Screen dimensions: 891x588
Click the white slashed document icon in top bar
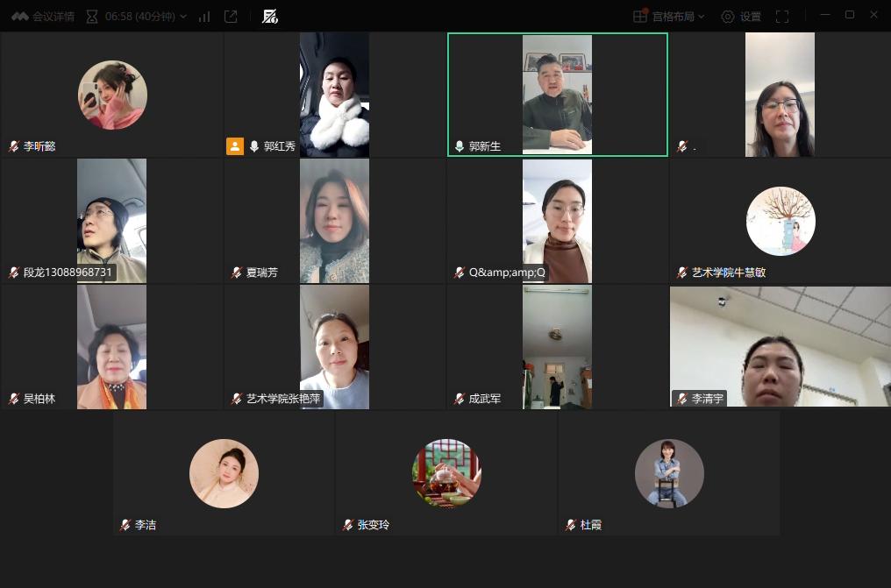pos(270,16)
